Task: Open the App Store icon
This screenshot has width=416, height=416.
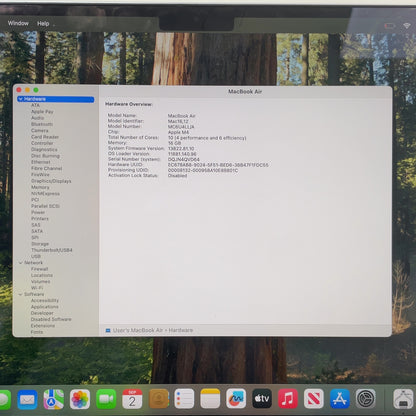Action: coord(340,398)
